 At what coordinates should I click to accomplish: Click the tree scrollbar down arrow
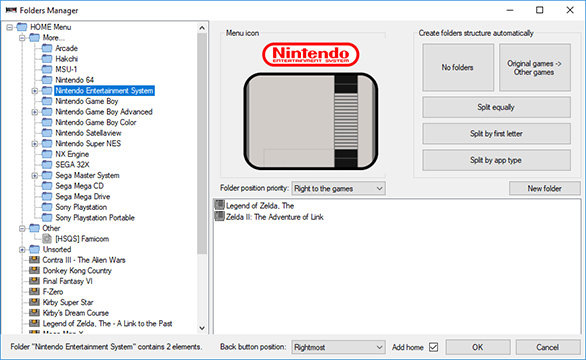coord(202,328)
